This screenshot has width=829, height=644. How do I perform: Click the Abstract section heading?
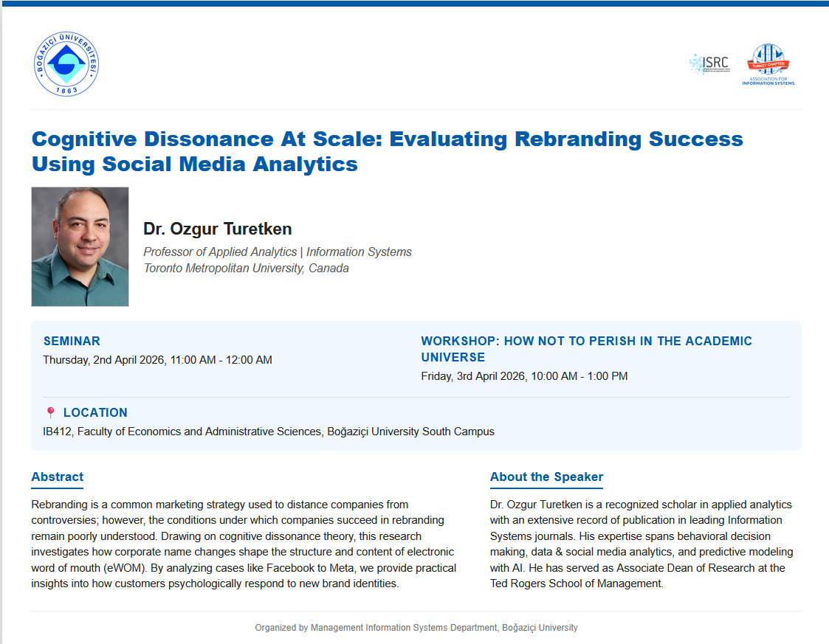(58, 477)
